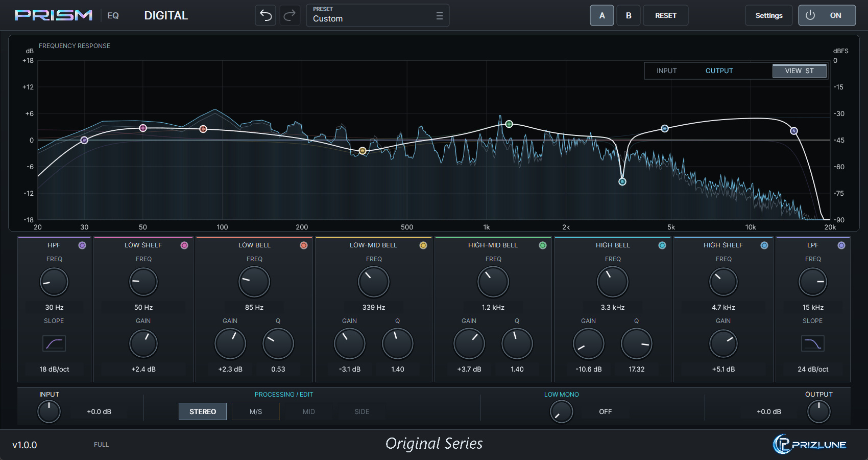Disable the Low Shelf band indicator
Image resolution: width=868 pixels, height=460 pixels.
(x=184, y=245)
